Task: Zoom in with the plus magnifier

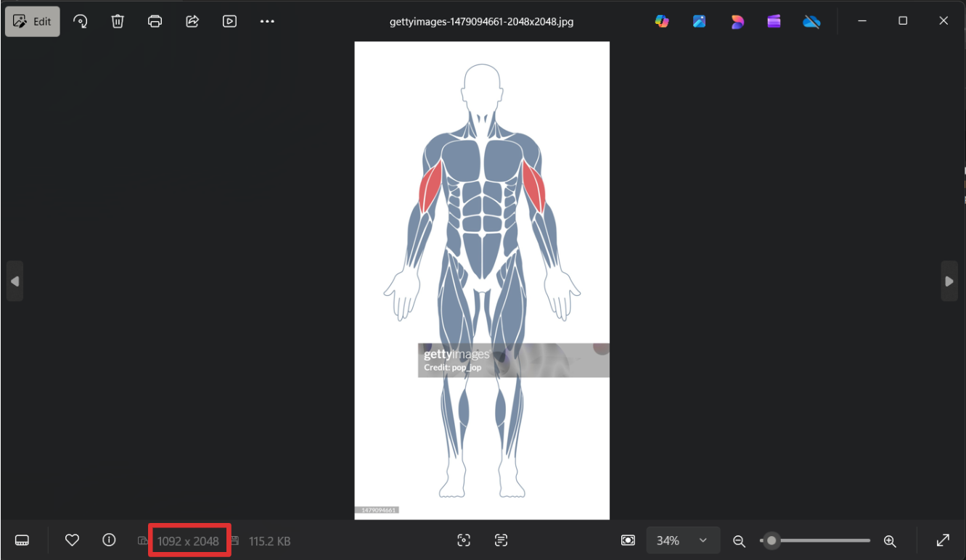Action: 890,540
